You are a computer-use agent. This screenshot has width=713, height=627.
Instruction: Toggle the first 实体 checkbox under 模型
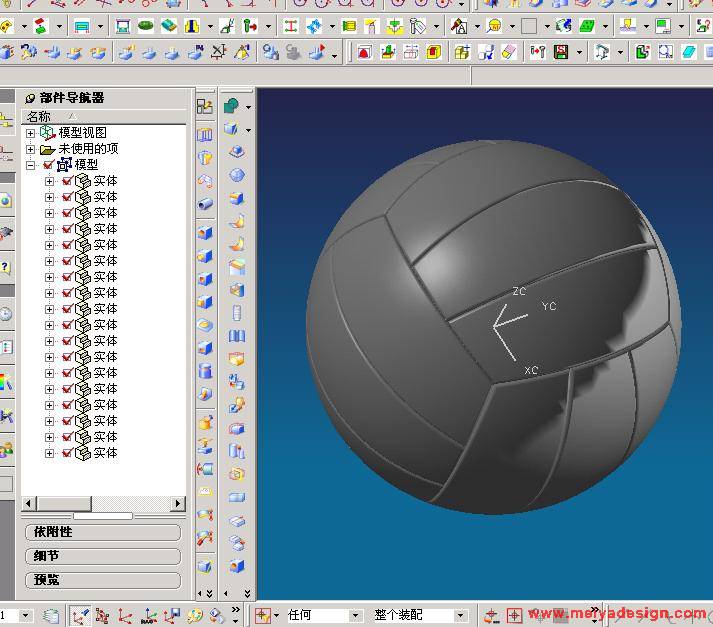click(x=67, y=181)
